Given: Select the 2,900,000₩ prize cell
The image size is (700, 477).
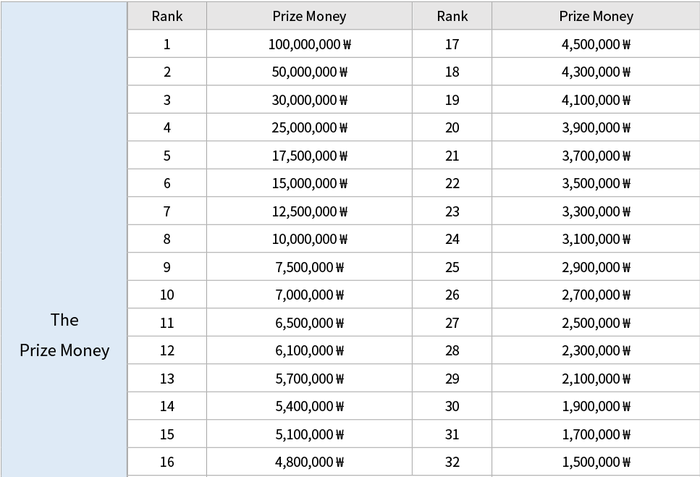Looking at the screenshot, I should coord(597,267).
